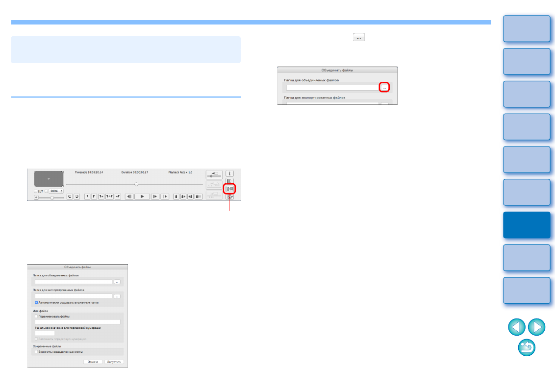Jump to the In point
This screenshot has width=555, height=392.
(101, 196)
